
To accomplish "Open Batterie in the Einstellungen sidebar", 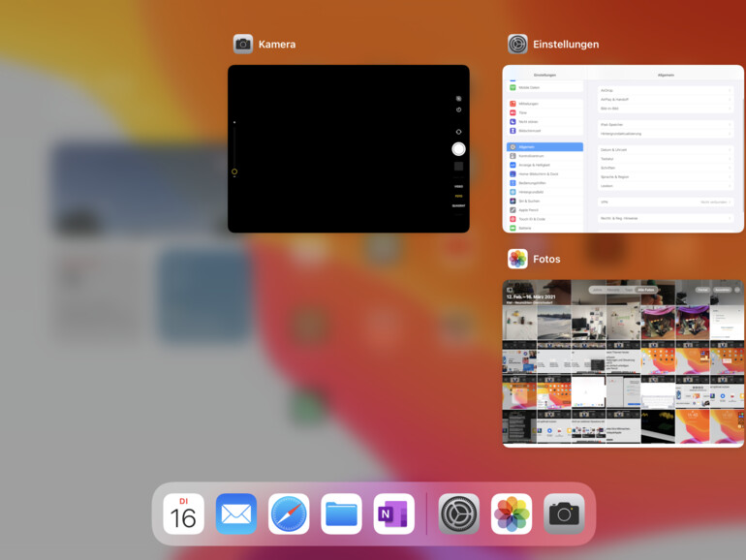I will [x=544, y=229].
